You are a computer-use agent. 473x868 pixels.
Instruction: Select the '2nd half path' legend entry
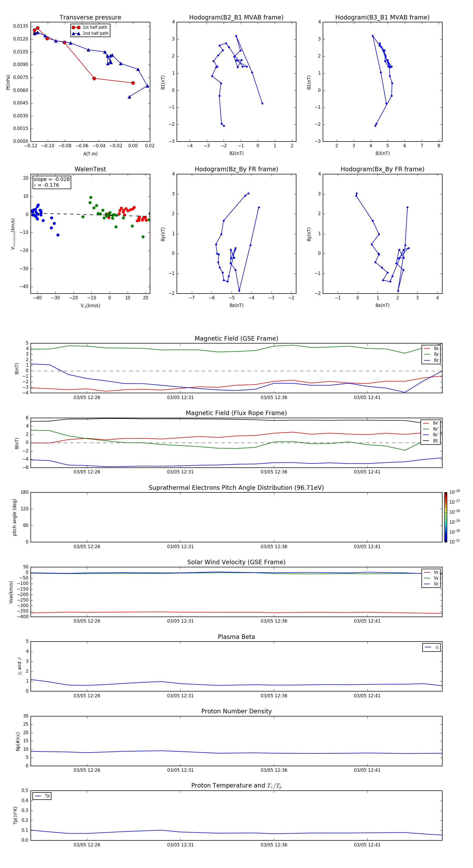point(90,33)
